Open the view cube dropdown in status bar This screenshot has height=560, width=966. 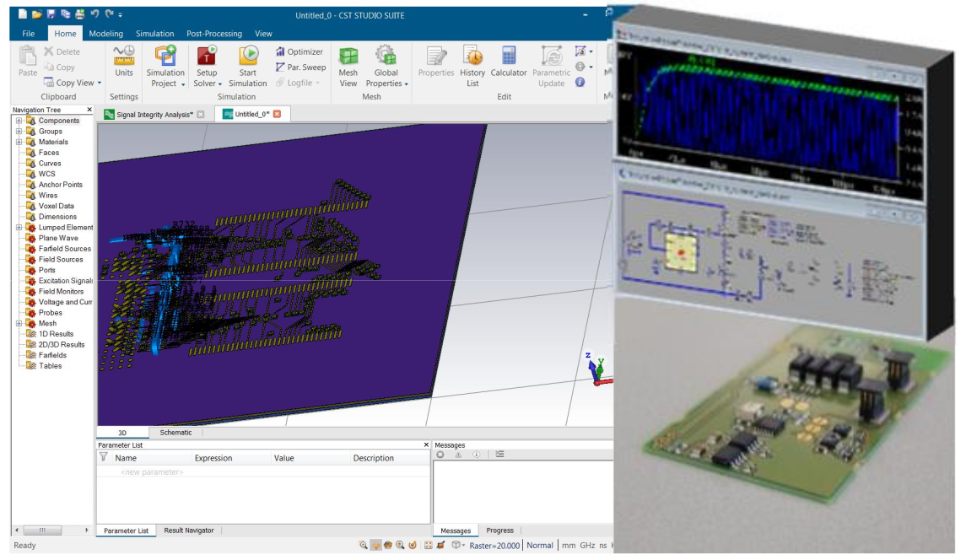(x=463, y=545)
